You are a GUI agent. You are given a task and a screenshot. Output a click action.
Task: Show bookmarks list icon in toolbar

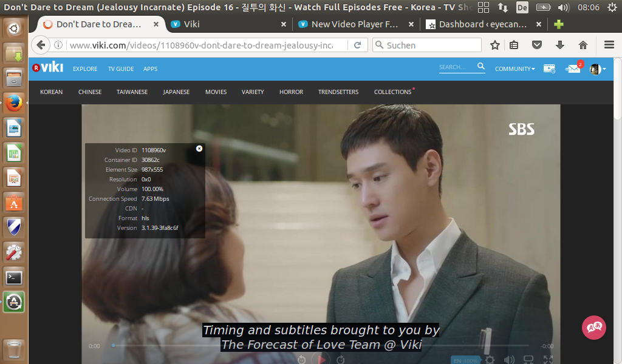(514, 45)
